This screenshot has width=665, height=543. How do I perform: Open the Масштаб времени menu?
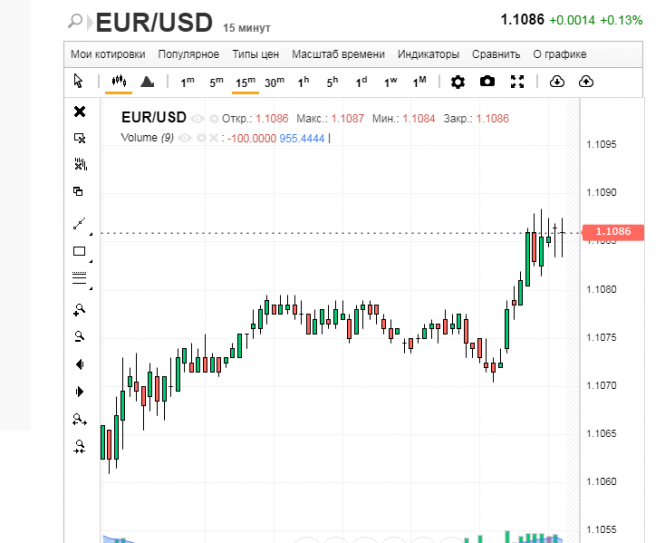click(338, 54)
